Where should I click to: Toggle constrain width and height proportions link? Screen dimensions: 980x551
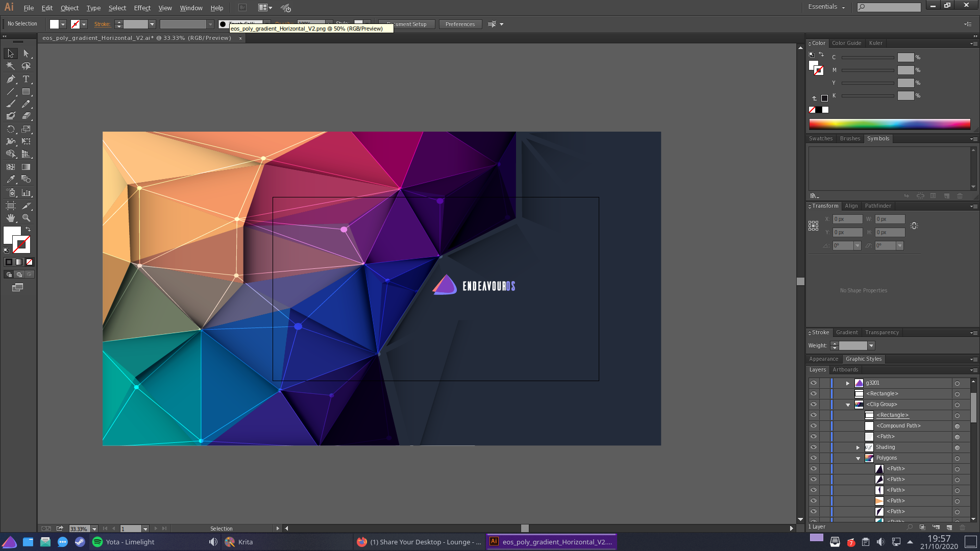pyautogui.click(x=914, y=226)
